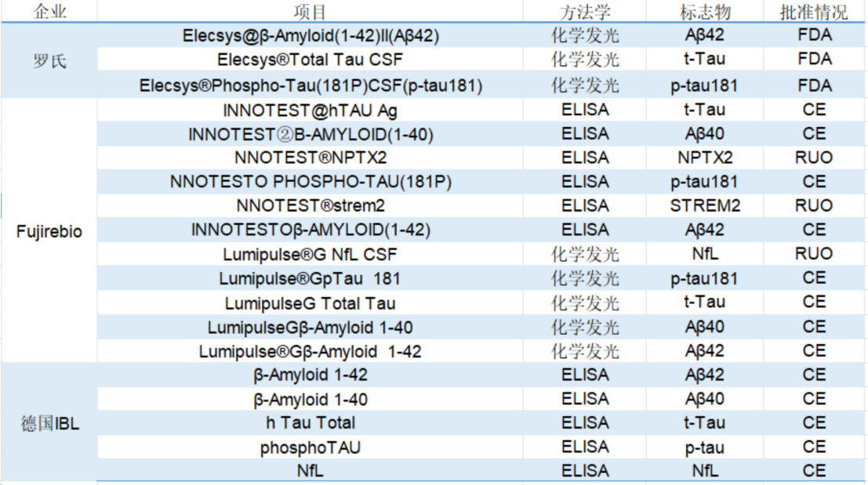Click the STREM2 marker cell
The image size is (868, 485).
[705, 206]
